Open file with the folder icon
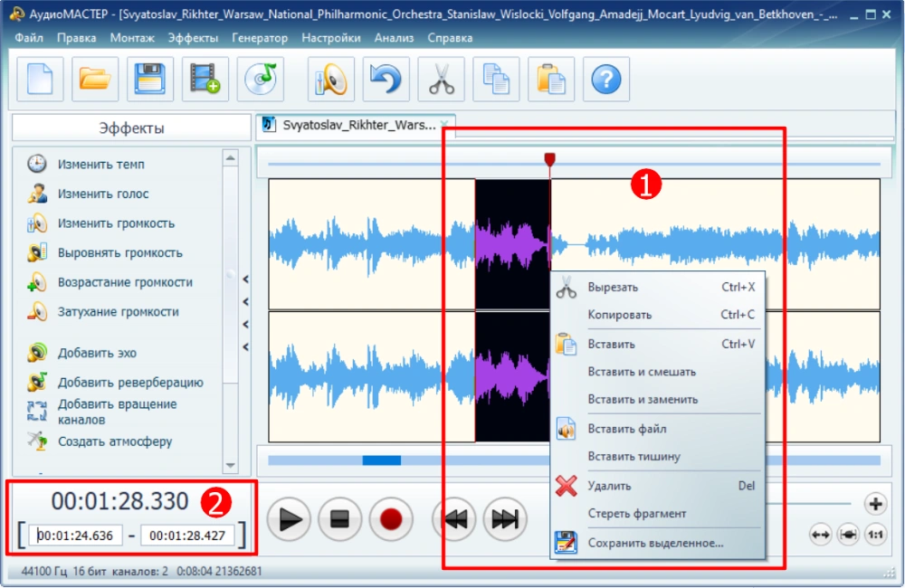The image size is (905, 588). pos(95,80)
